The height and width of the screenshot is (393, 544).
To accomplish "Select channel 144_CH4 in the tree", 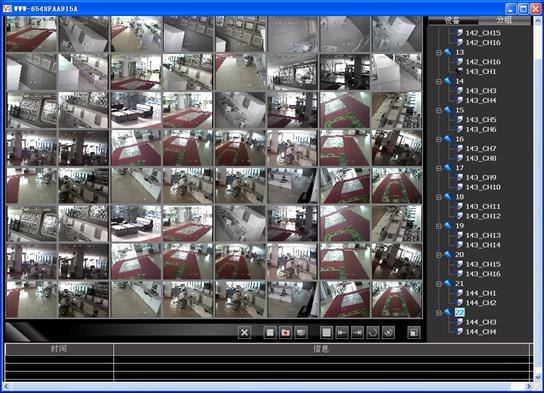I will click(x=481, y=332).
